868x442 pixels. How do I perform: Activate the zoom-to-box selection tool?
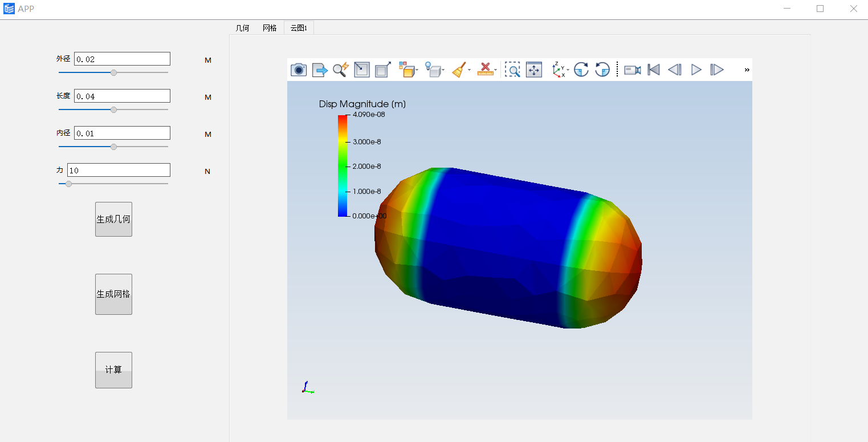tap(512, 70)
